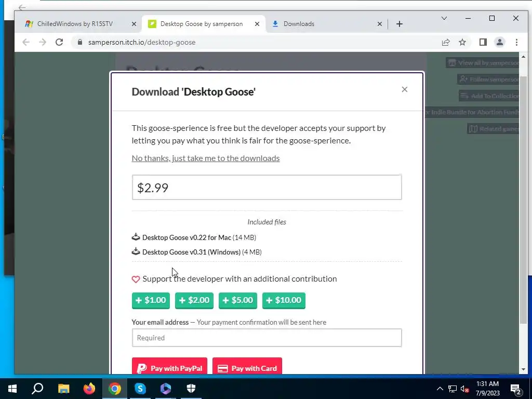The image size is (532, 399).
Task: Click the purple app icon beside Skype
Action: click(166, 389)
